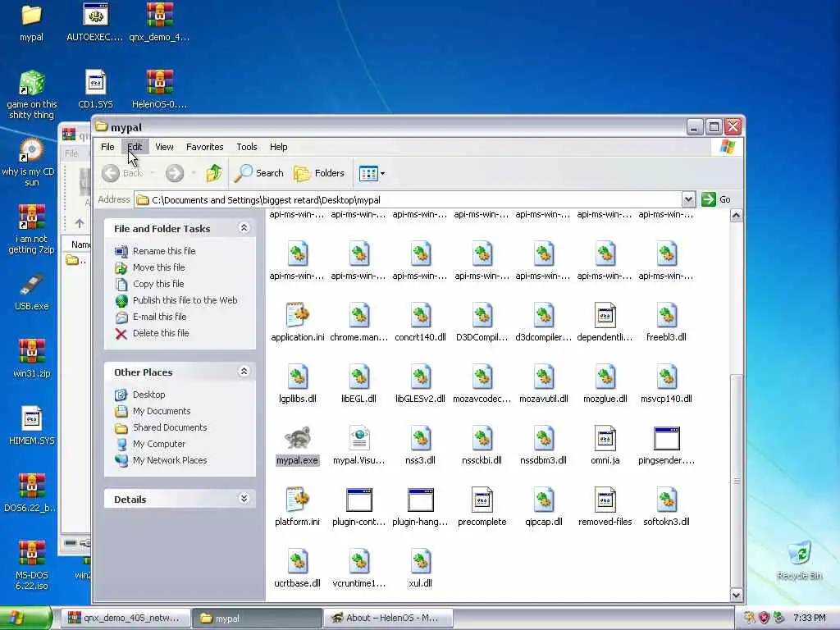Image resolution: width=840 pixels, height=630 pixels.
Task: Select the application.ini file icon
Action: click(297, 316)
